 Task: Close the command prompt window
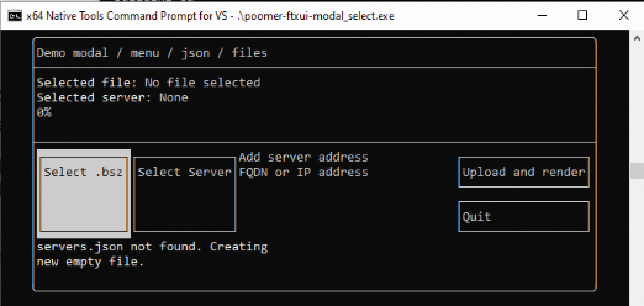(623, 16)
